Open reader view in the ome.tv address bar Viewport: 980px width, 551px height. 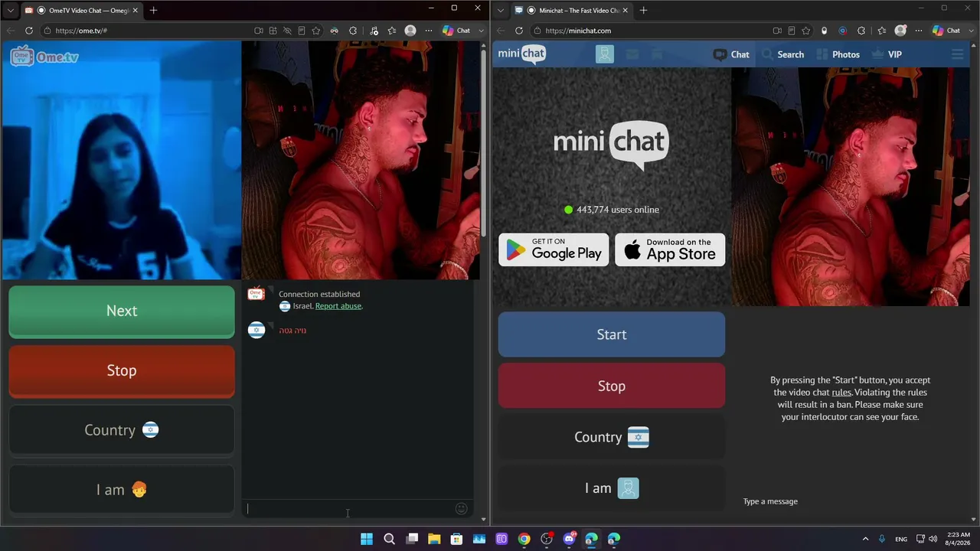click(302, 31)
